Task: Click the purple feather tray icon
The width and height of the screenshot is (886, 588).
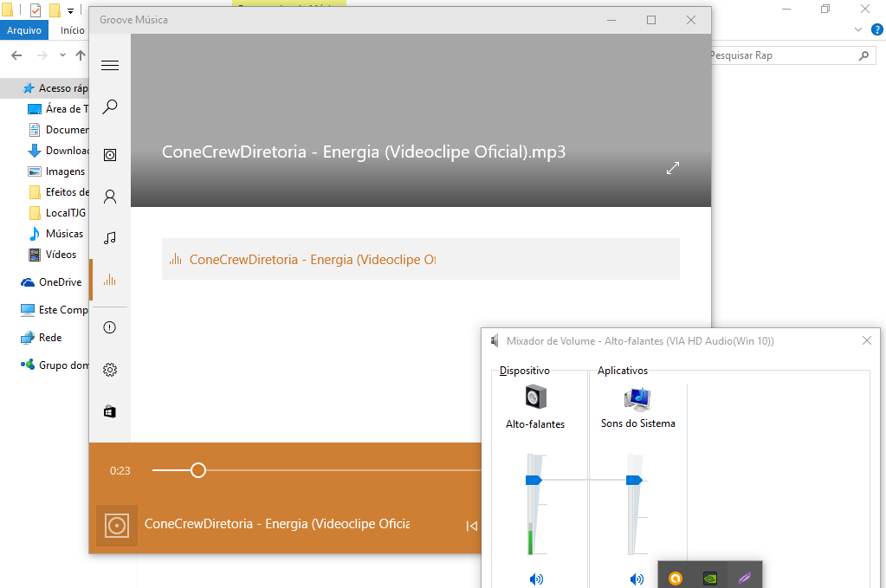Action: point(745,578)
